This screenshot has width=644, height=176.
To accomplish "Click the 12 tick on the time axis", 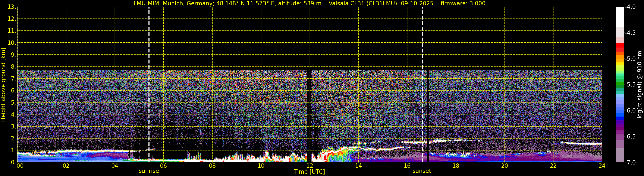I will 310,166.
